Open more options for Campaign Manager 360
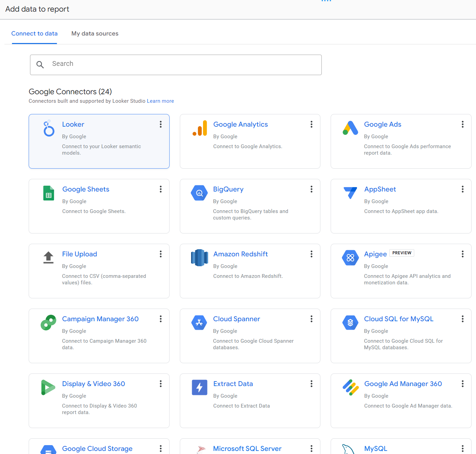This screenshot has width=476, height=454. [161, 319]
